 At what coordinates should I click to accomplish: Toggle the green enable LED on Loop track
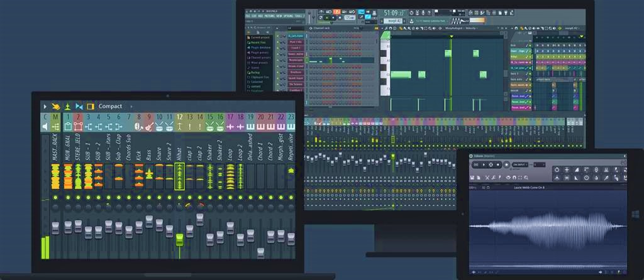pyautogui.click(x=230, y=198)
